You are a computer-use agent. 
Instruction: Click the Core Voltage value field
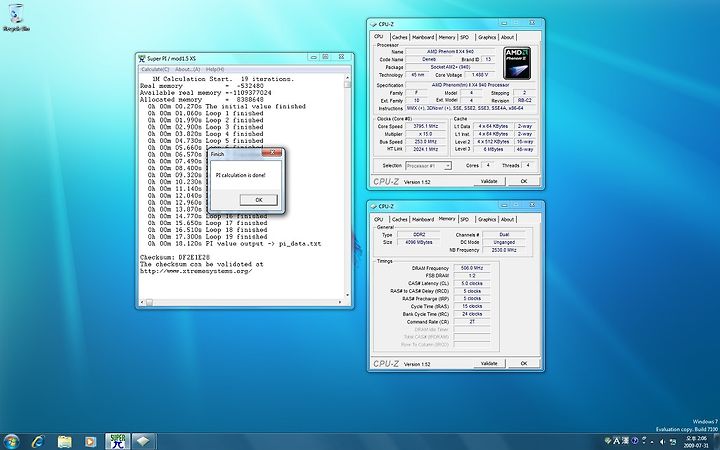click(479, 74)
